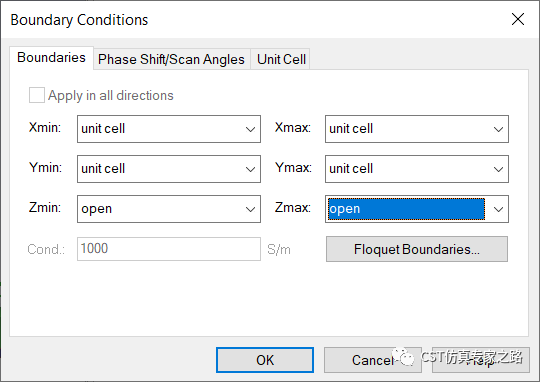Switch to the Unit Cell tab

pos(281,59)
